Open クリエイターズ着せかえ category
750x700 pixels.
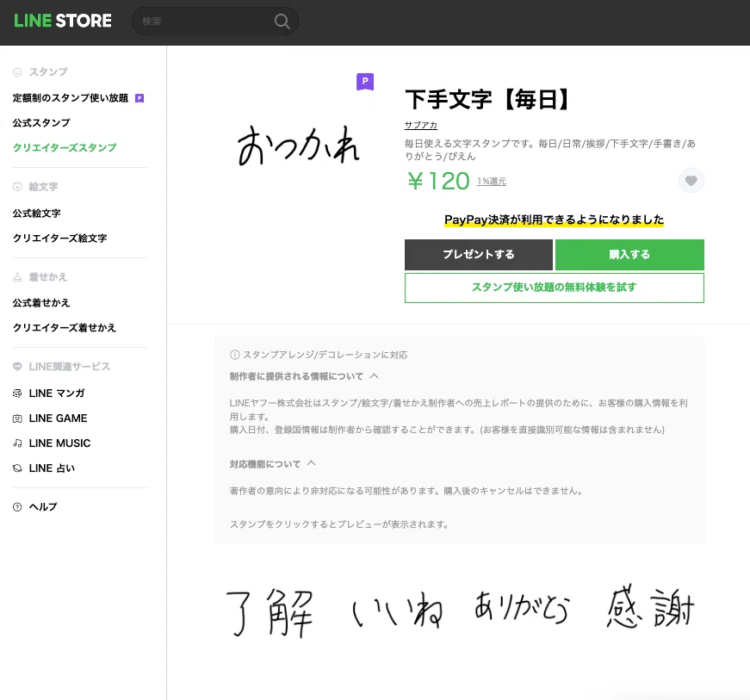(65, 327)
